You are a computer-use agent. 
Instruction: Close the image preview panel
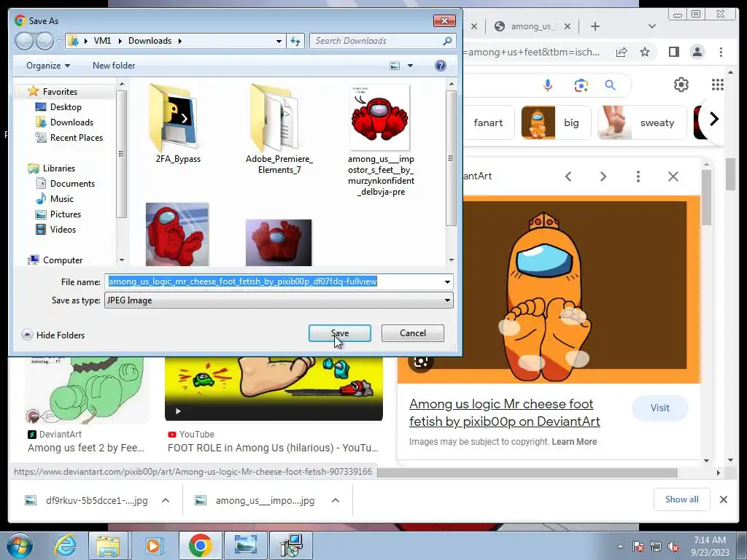pos(673,176)
